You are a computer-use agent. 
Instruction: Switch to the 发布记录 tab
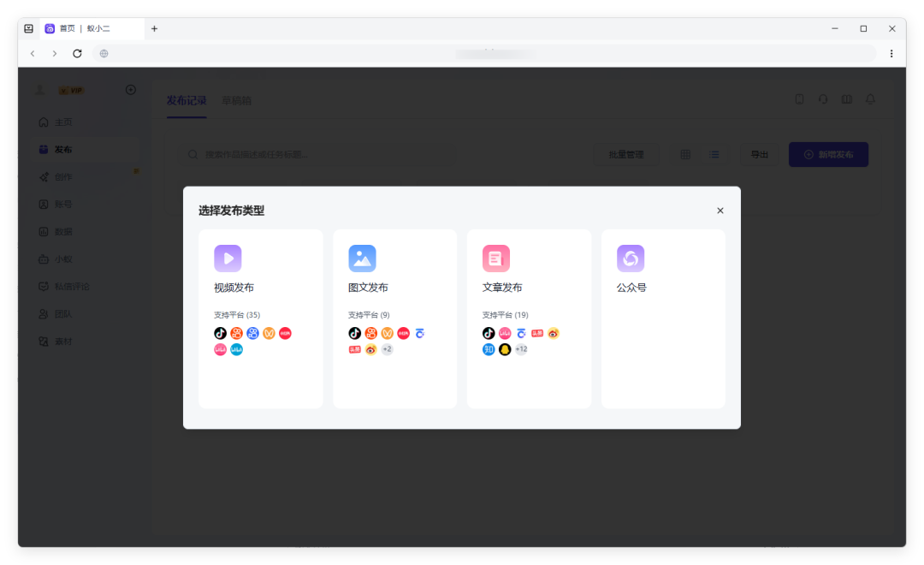[x=187, y=101]
